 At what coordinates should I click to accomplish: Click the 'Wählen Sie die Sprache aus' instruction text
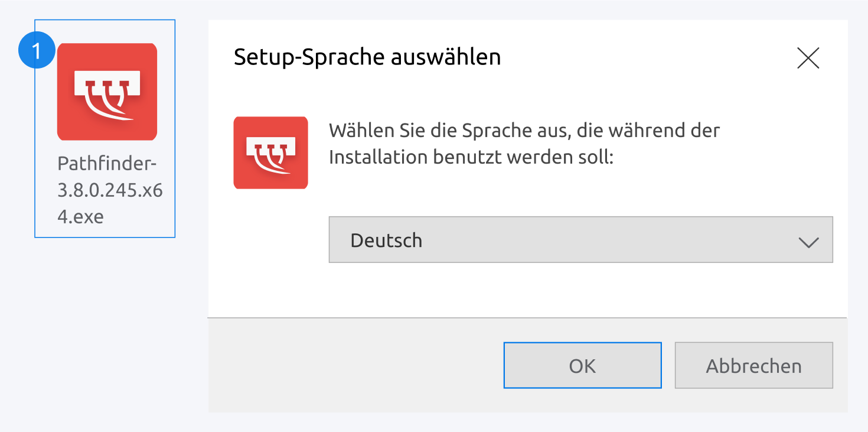click(524, 130)
